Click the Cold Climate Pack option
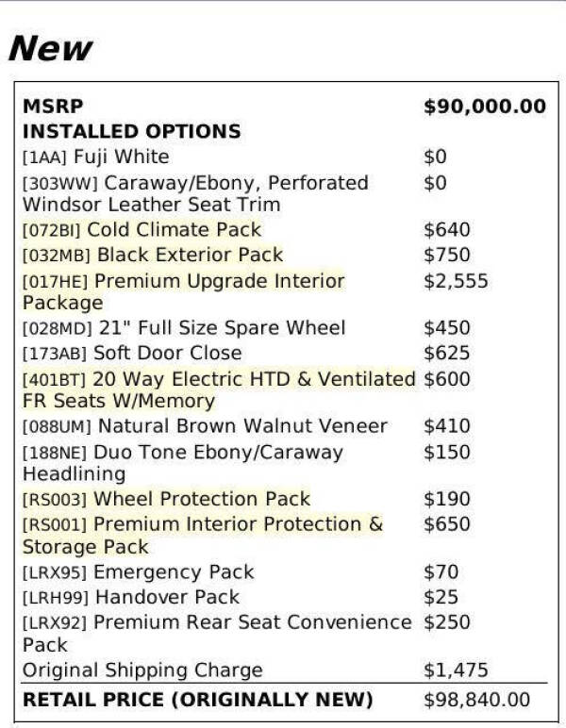 141,230
